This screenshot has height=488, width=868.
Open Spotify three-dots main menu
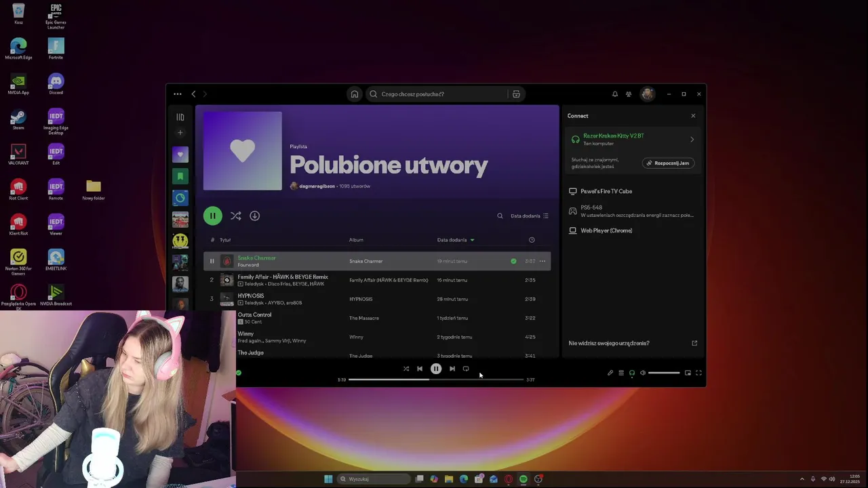point(178,94)
